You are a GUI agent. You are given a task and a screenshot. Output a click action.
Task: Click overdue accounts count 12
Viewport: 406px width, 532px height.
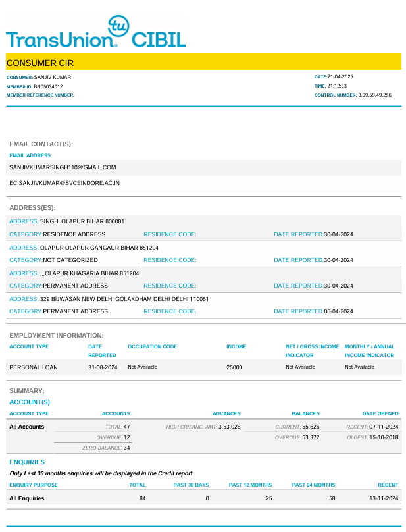tap(127, 437)
